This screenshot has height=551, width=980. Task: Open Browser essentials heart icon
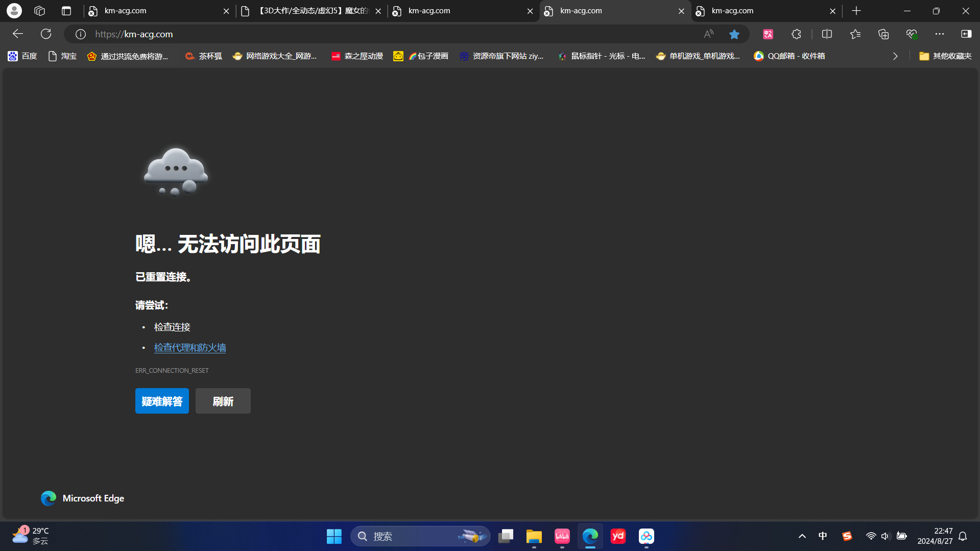[x=911, y=34]
